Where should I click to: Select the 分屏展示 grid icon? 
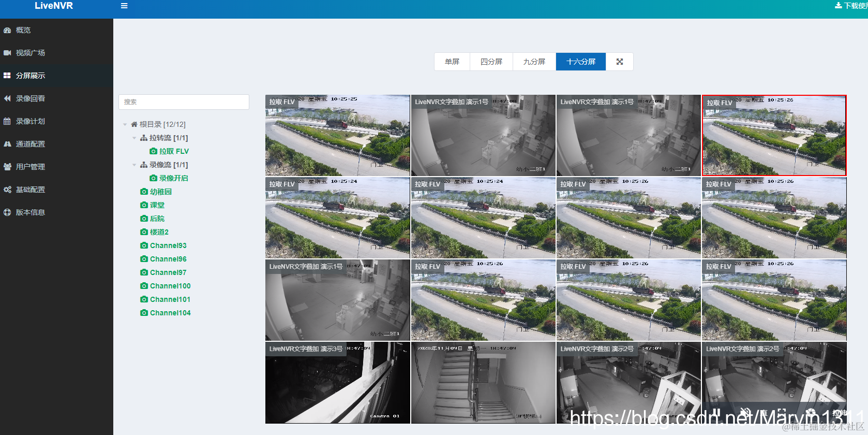7,76
